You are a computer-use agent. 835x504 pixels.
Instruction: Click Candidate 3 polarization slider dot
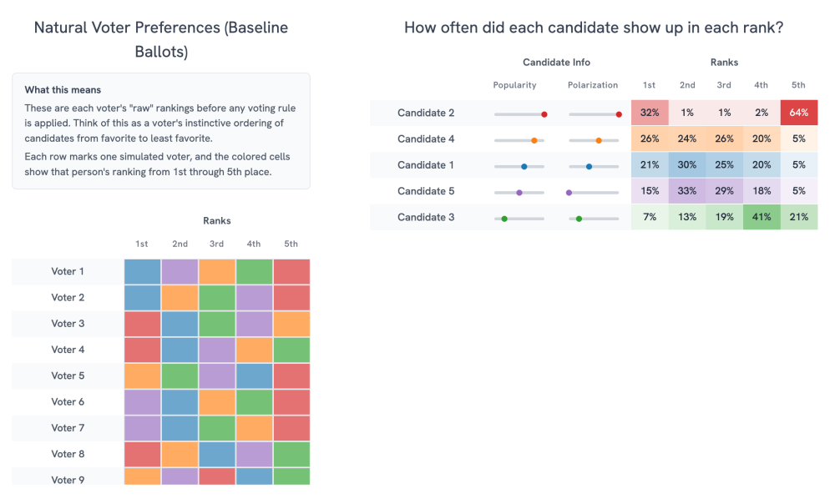579,219
